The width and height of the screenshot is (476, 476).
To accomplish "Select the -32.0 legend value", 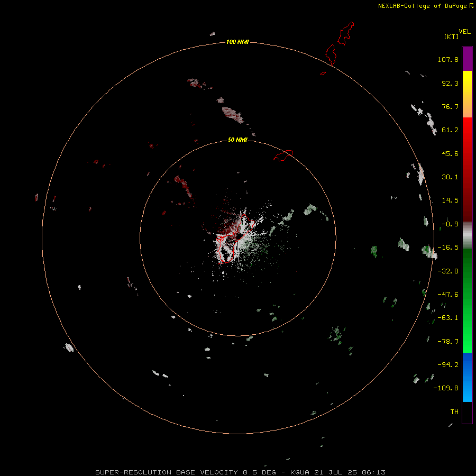I will 448,271.
